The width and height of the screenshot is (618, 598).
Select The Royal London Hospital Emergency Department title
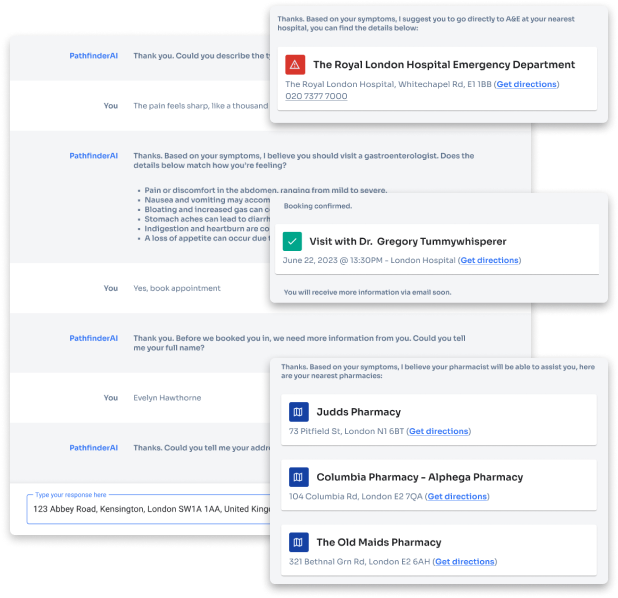pos(443,65)
